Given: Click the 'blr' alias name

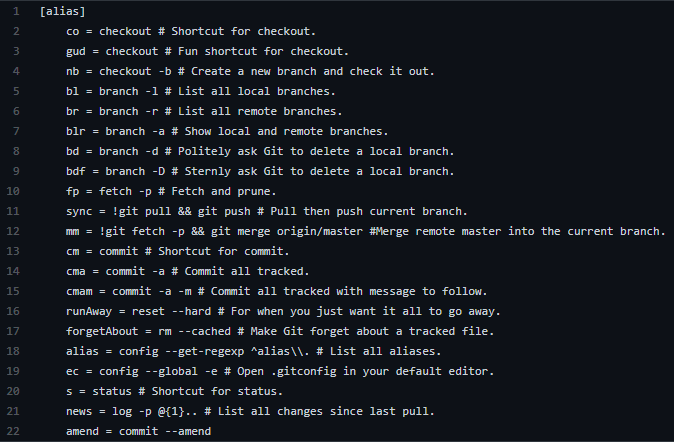Looking at the screenshot, I should click(x=76, y=132).
